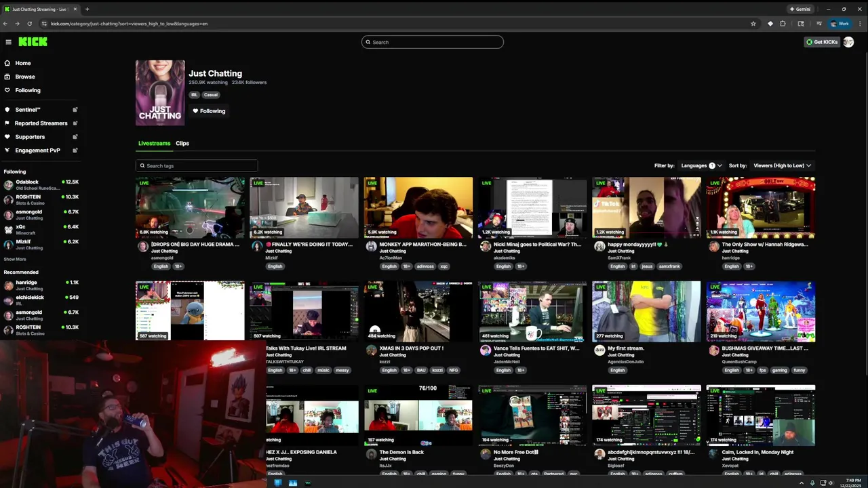Screen dimensions: 868x488
Task: Open a new browser tab
Action: [87, 9]
